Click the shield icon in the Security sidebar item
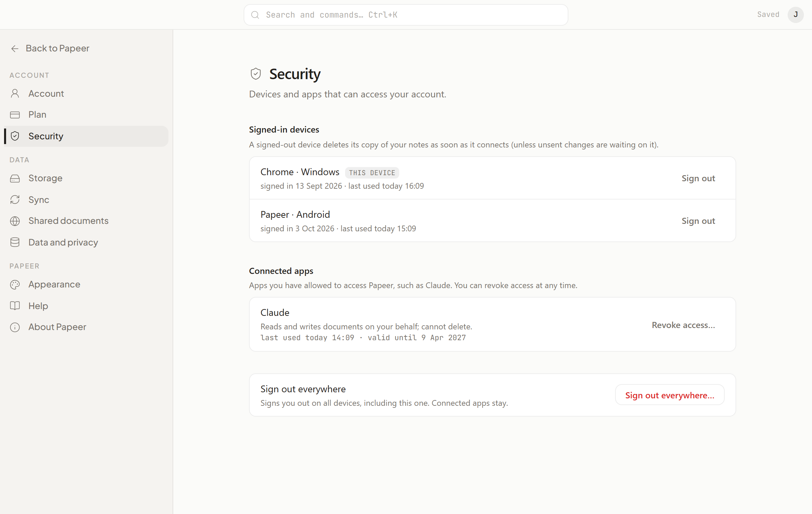 (x=15, y=136)
